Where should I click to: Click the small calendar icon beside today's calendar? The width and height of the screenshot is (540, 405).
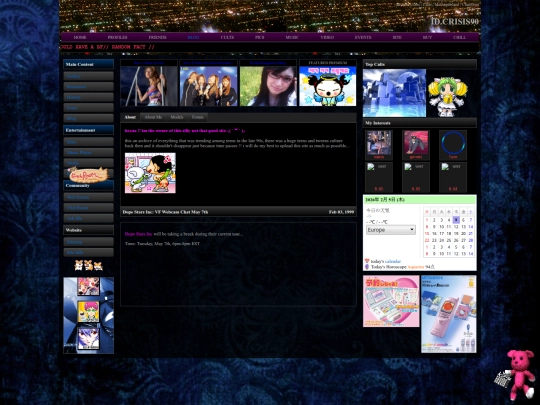click(367, 261)
